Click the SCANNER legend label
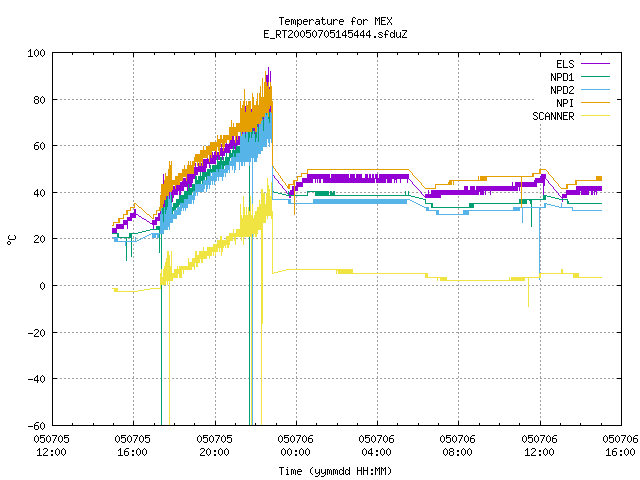Viewport: 640px width, 480px height. (553, 116)
